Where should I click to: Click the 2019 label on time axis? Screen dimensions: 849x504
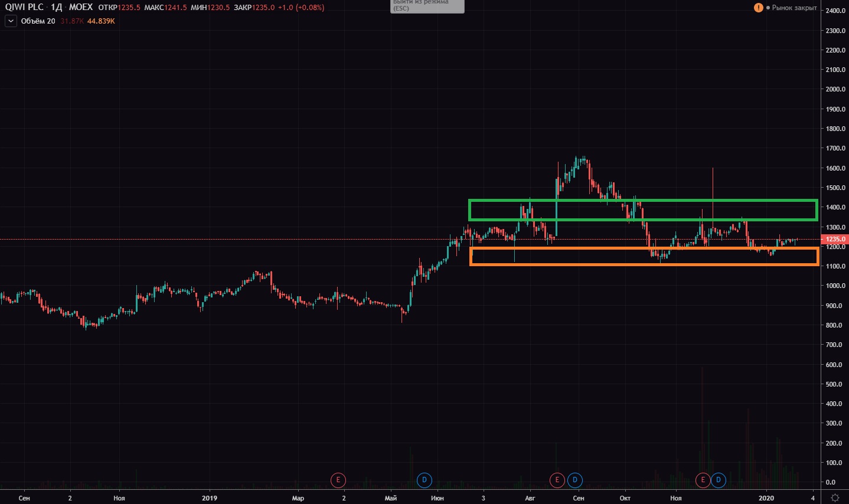210,498
